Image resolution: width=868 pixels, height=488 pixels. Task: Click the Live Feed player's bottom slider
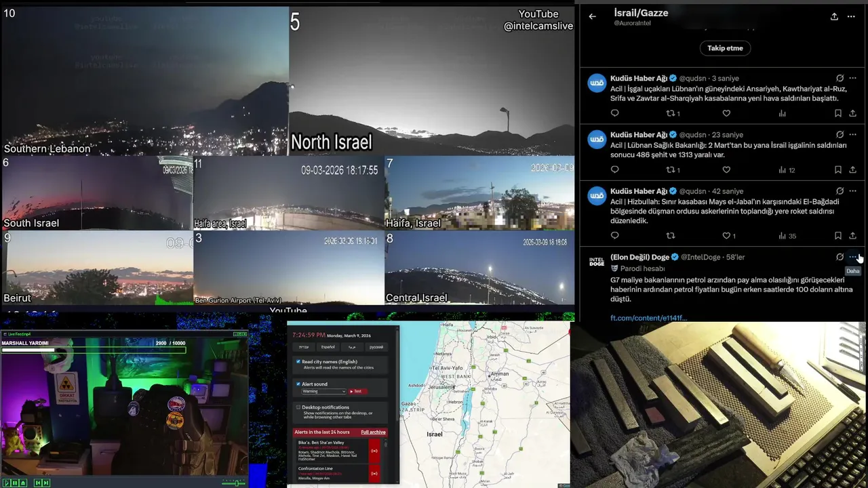point(234,483)
